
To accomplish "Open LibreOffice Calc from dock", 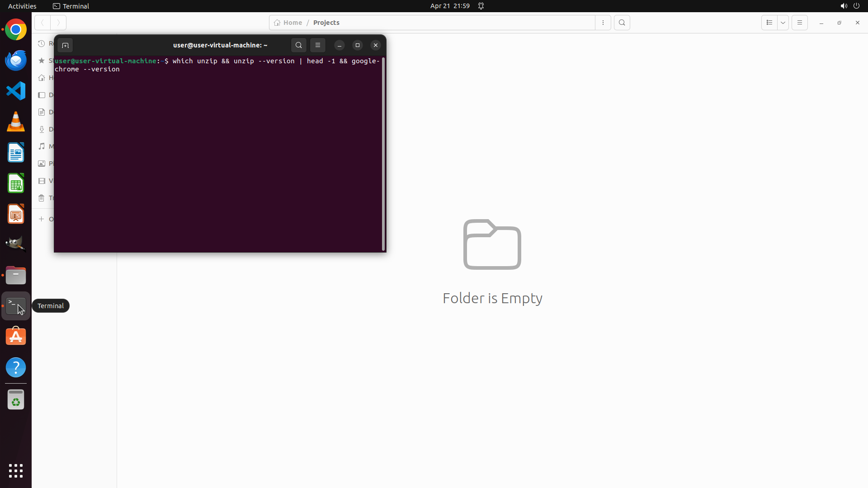I will click(x=16, y=183).
